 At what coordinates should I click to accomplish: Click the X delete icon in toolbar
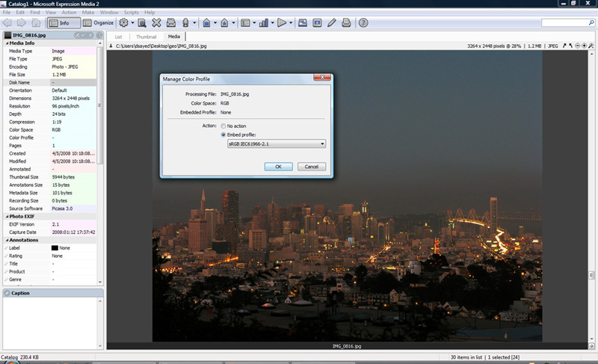[x=156, y=23]
